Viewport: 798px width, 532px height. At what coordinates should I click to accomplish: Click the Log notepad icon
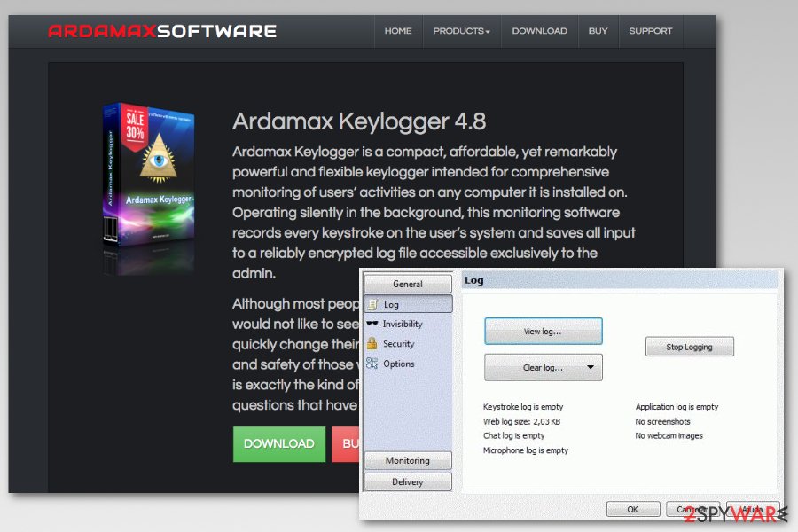pos(373,304)
